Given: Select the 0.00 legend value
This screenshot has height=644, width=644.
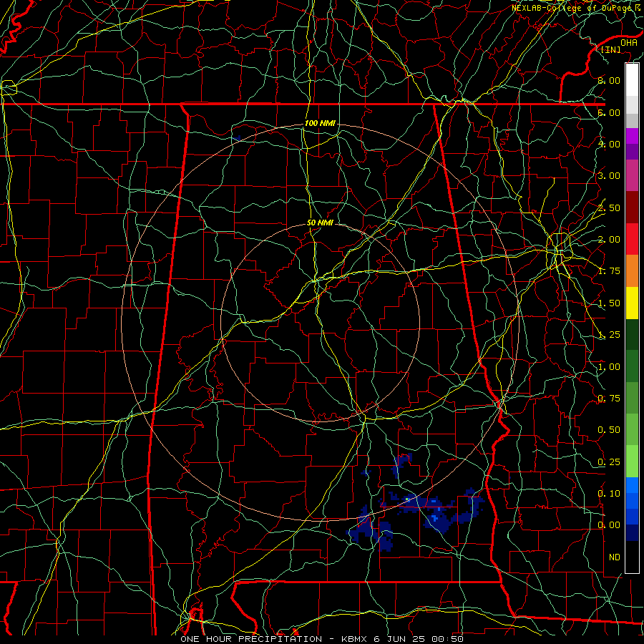Looking at the screenshot, I should (609, 525).
